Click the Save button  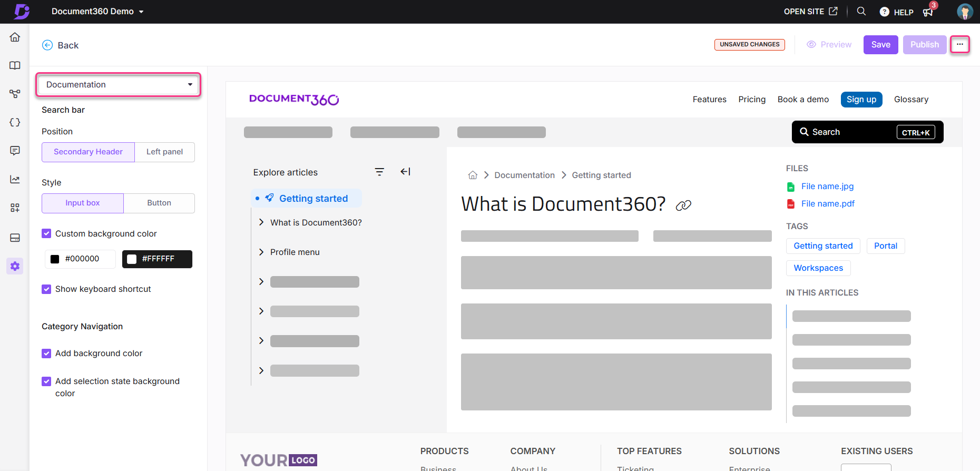(x=880, y=45)
